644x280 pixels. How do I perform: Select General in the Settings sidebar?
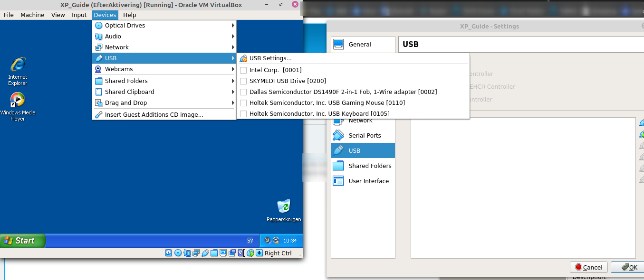363,44
